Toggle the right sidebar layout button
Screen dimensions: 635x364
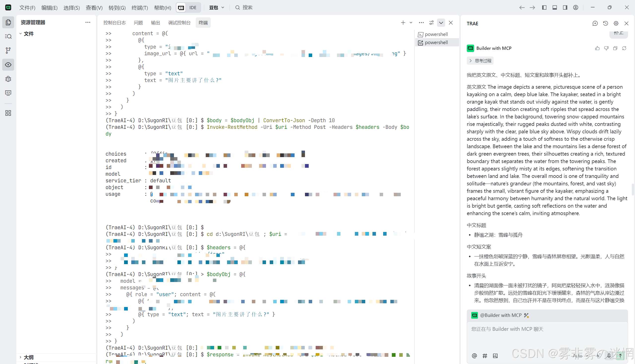pos(565,7)
